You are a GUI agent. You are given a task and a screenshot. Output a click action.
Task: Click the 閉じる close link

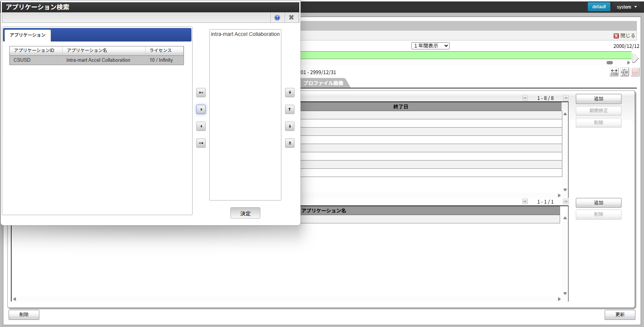624,36
